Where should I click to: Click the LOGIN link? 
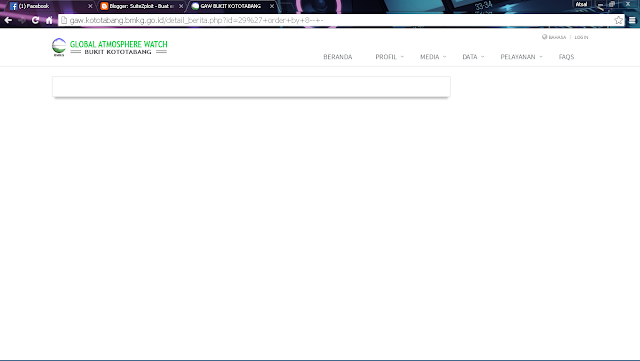coord(581,37)
